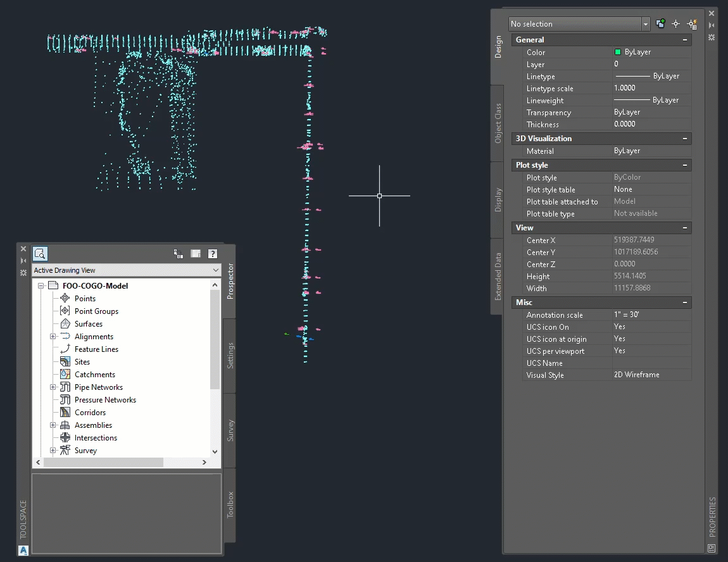
Task: Click the Item View Orientation icon in Toolspace
Action: coord(179,253)
